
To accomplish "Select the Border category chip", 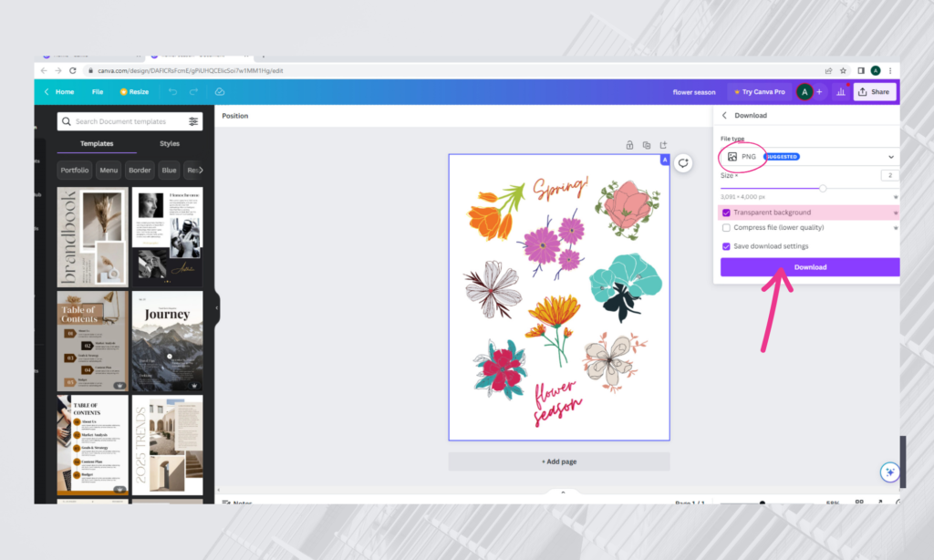I will pyautogui.click(x=140, y=171).
